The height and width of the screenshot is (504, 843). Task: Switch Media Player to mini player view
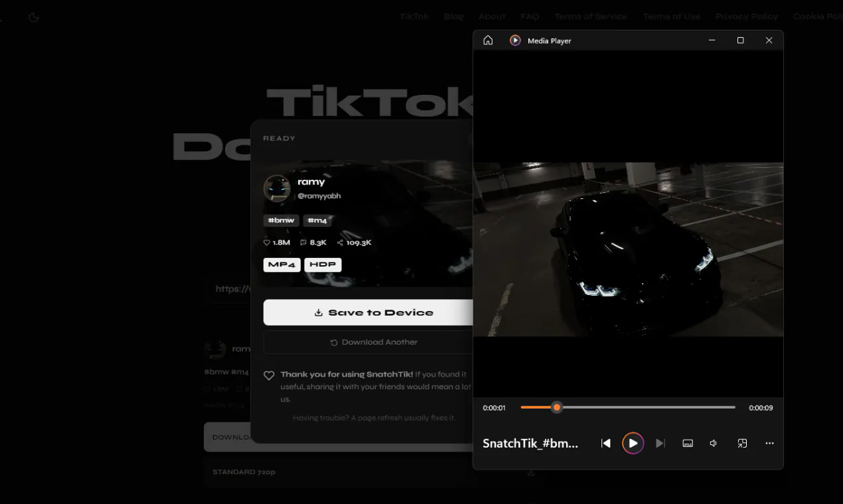742,443
